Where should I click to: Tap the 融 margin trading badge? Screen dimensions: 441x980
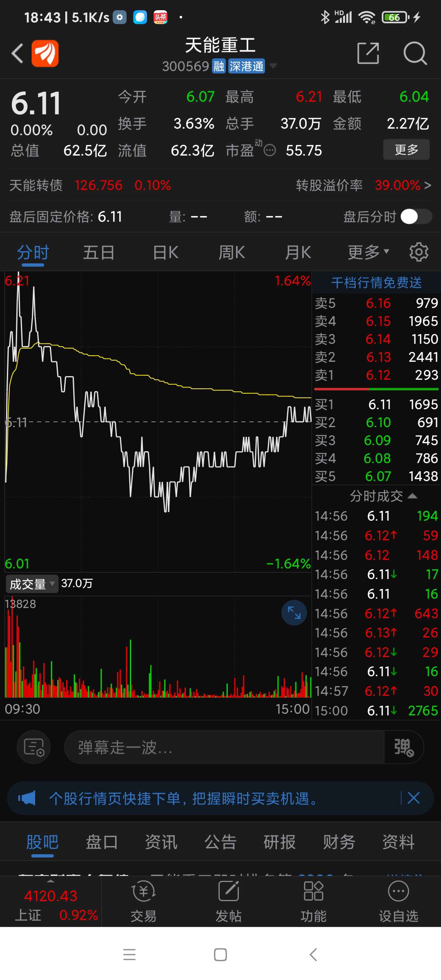pyautogui.click(x=219, y=66)
